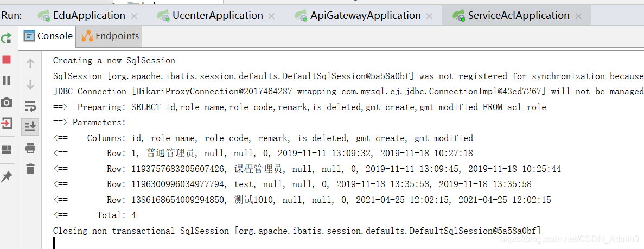Click the 'Run:' tool window label
This screenshot has width=644, height=249.
tap(12, 16)
